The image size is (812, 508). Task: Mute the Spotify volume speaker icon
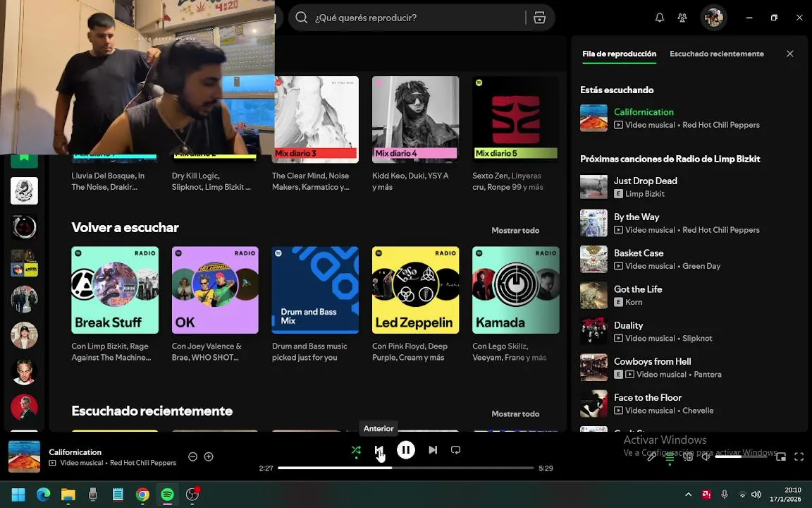click(706, 456)
